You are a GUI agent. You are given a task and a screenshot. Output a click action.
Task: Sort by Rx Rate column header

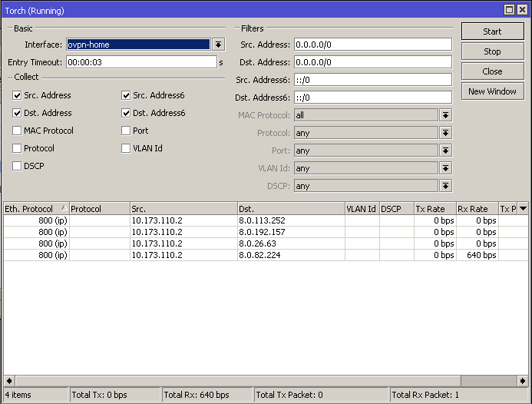pos(473,209)
